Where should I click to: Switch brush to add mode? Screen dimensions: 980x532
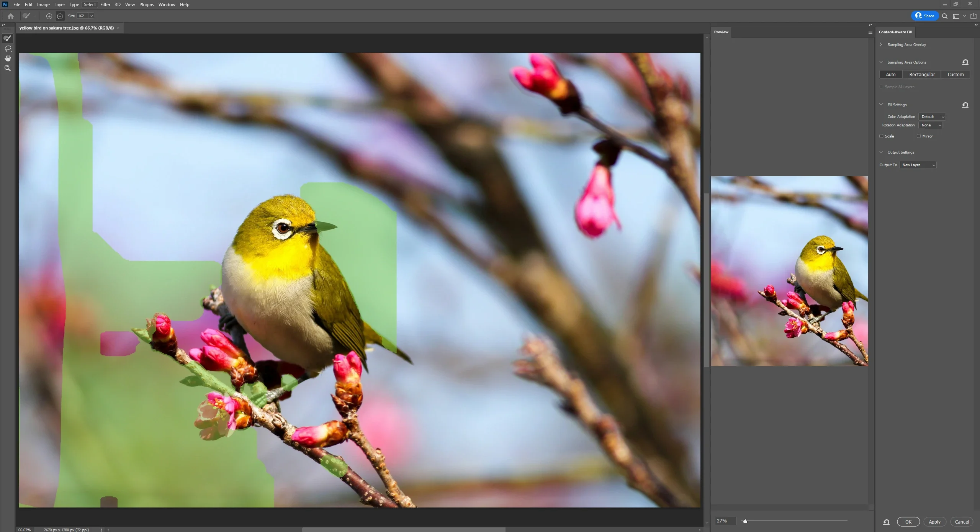tap(49, 16)
